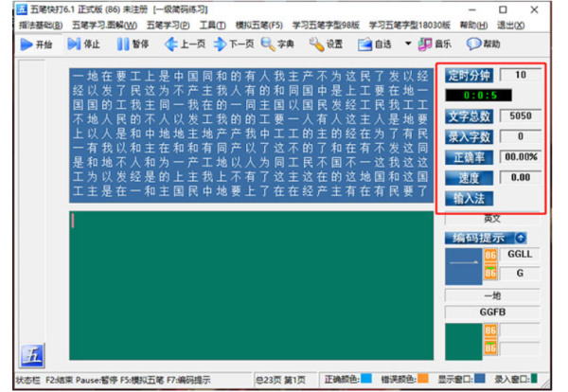Pick the 录入窗口 green color swatch
Screen dimensions: 568x392
534,378
